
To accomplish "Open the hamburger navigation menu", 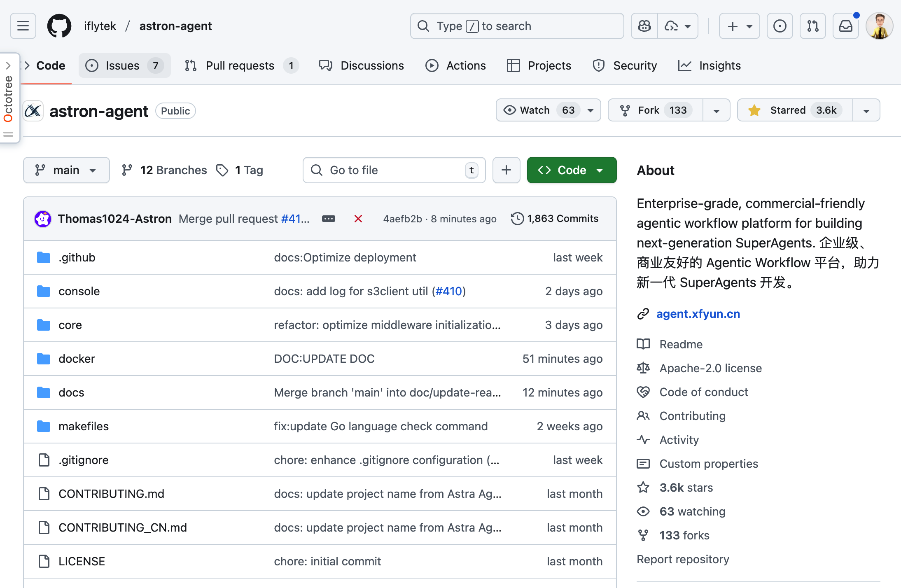I will click(x=23, y=26).
